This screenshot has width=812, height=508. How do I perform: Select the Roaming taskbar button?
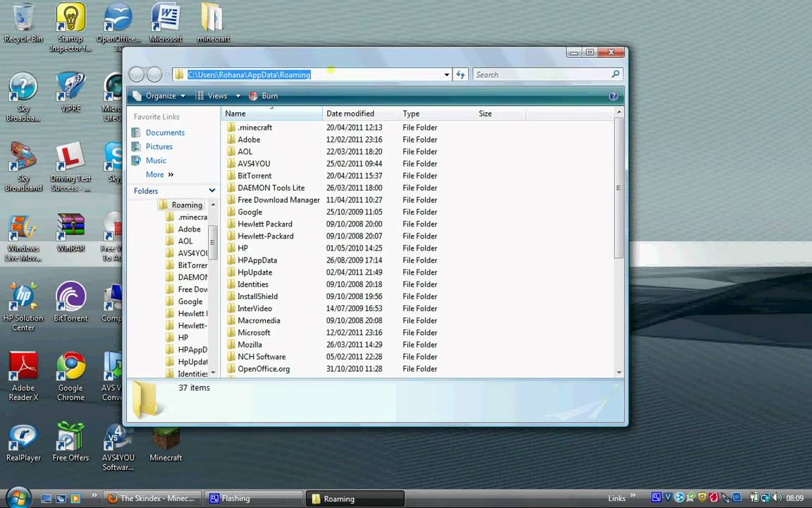tap(355, 499)
